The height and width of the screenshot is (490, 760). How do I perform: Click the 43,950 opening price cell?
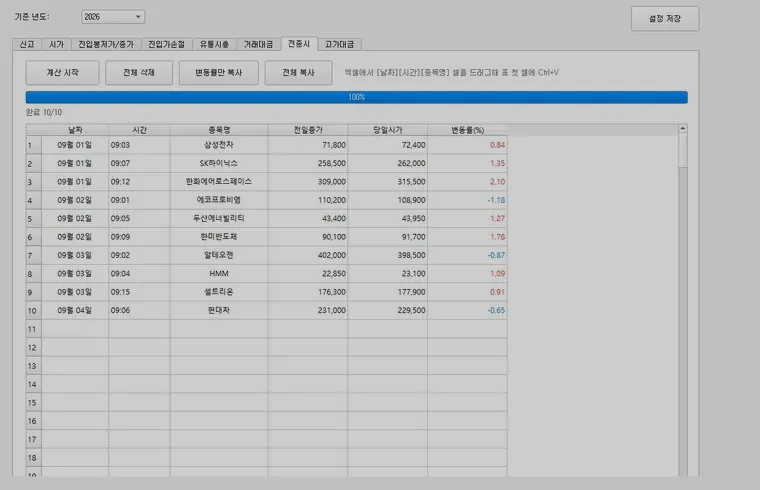pyautogui.click(x=387, y=219)
